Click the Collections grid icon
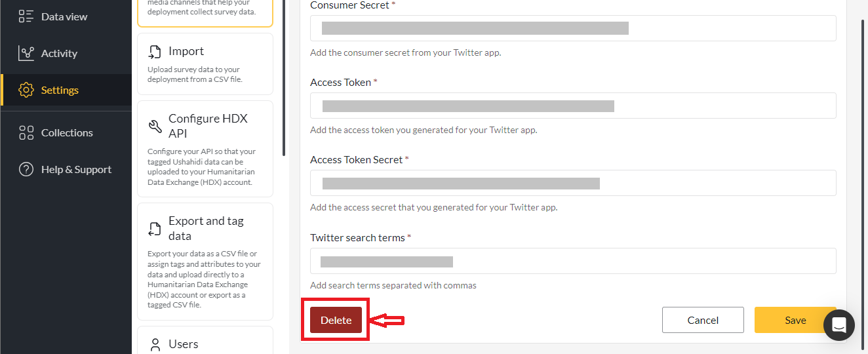The width and height of the screenshot is (868, 354). pos(26,132)
